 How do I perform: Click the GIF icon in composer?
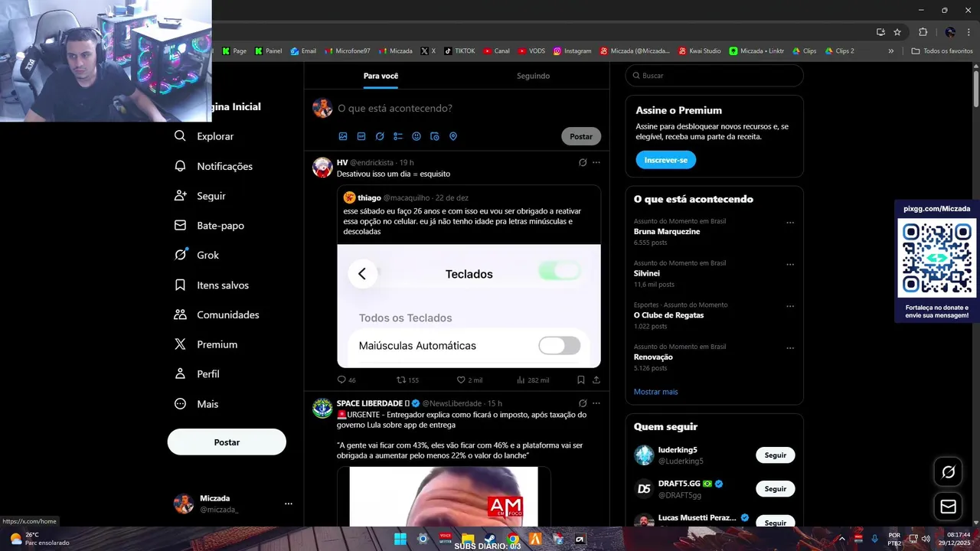pyautogui.click(x=361, y=136)
